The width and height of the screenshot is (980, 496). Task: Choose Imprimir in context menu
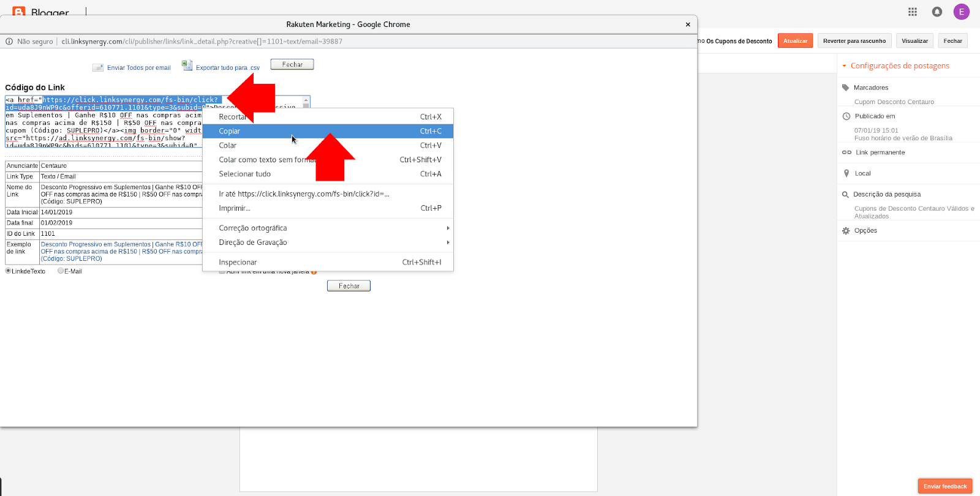pyautogui.click(x=328, y=208)
